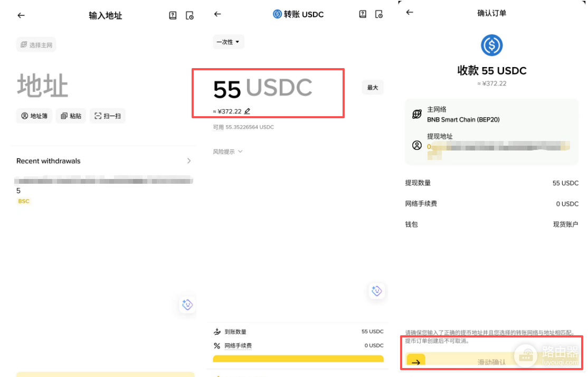Click the 现货账户 wallet value
The image size is (588, 377).
(x=565, y=224)
